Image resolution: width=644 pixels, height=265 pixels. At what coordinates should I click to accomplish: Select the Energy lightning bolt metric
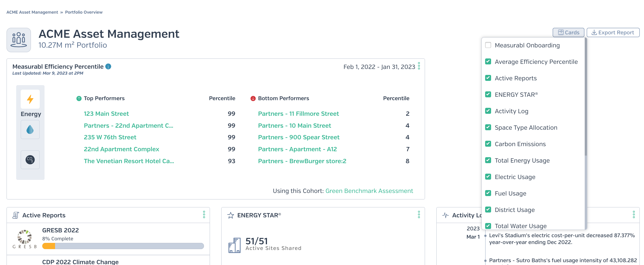pyautogui.click(x=30, y=99)
